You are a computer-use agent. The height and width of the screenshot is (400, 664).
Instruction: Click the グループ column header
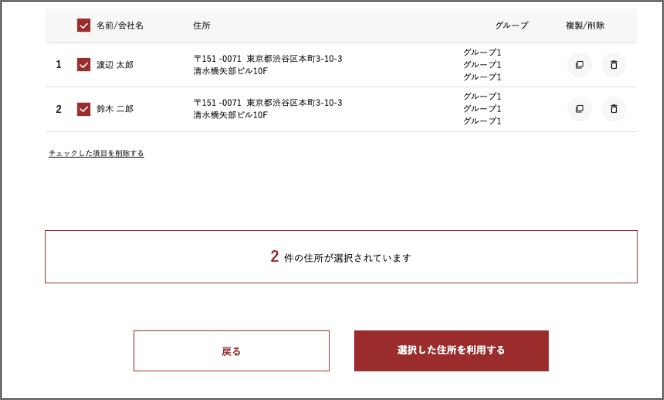coord(512,25)
